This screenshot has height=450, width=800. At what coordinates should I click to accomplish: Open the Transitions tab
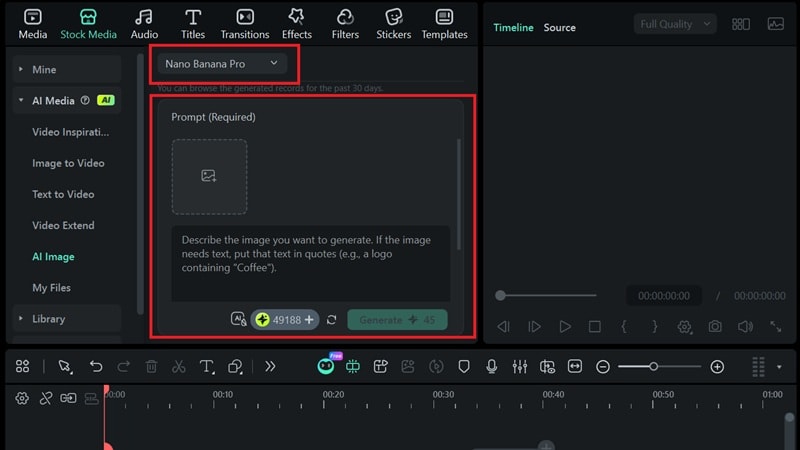tap(245, 24)
